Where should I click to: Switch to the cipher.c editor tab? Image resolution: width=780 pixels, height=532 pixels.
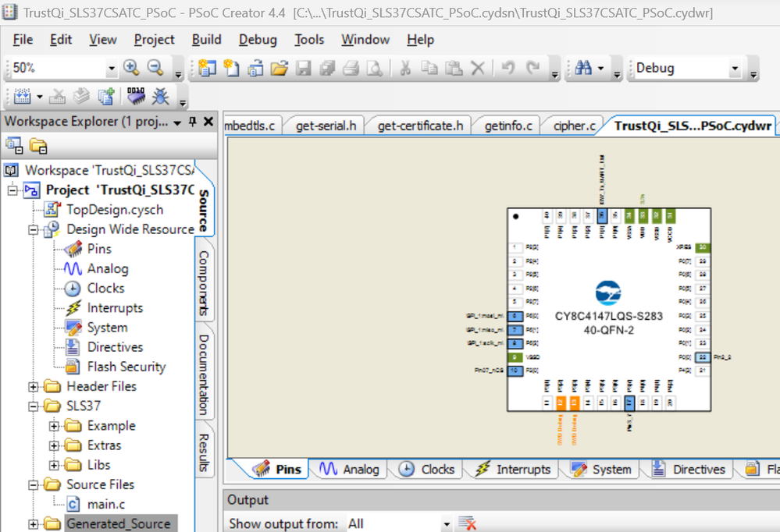pos(573,124)
